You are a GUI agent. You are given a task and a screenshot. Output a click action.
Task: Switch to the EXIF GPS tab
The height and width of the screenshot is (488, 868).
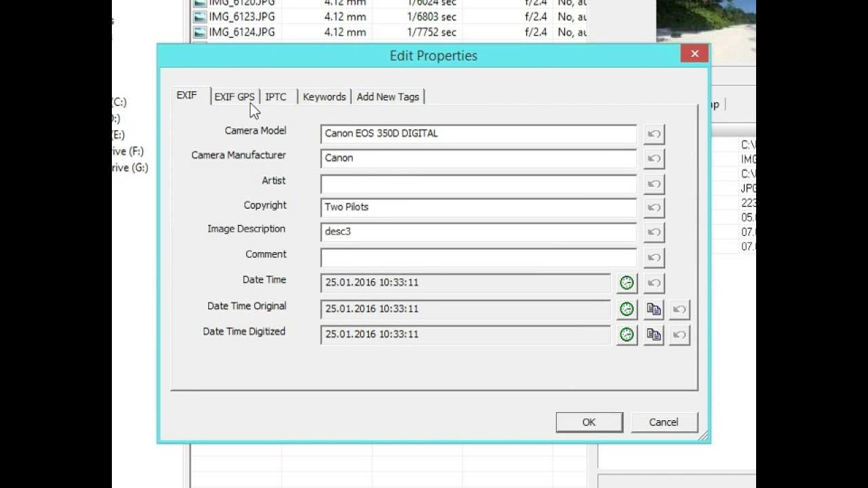(235, 97)
